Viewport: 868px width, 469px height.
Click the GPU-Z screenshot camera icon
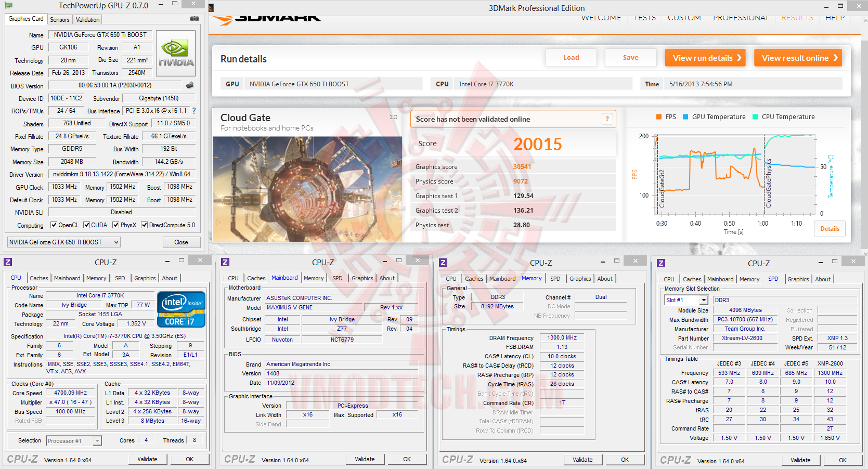[x=195, y=19]
